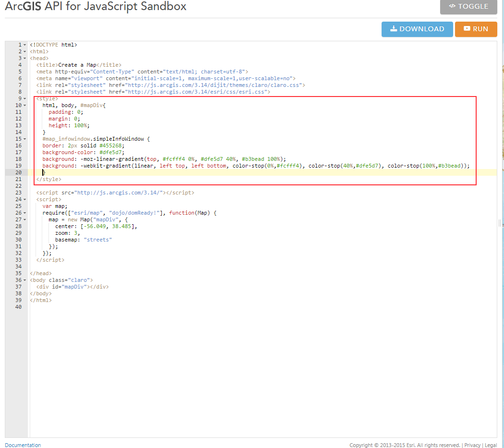
Task: Click the '-webkit-gradient' text
Action: pyautogui.click(x=106, y=166)
